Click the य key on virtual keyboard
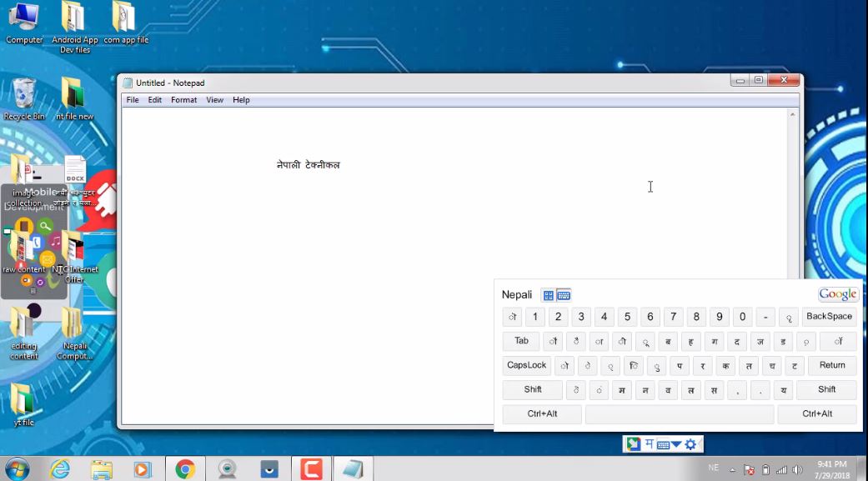 coord(783,389)
